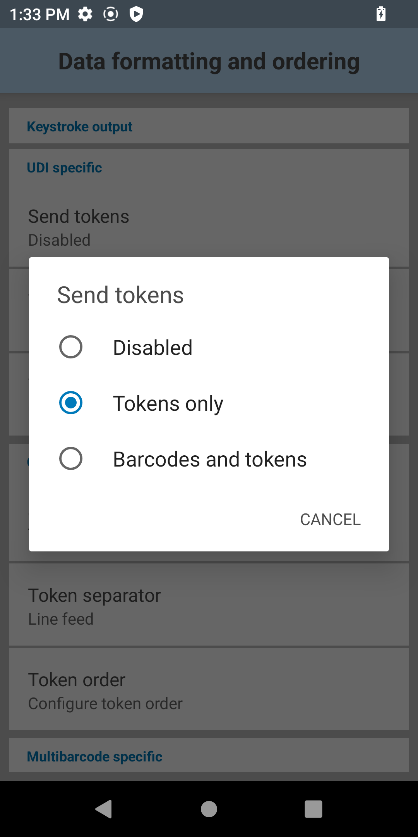Click the UDI specific section header
The height and width of the screenshot is (837, 418).
[64, 168]
